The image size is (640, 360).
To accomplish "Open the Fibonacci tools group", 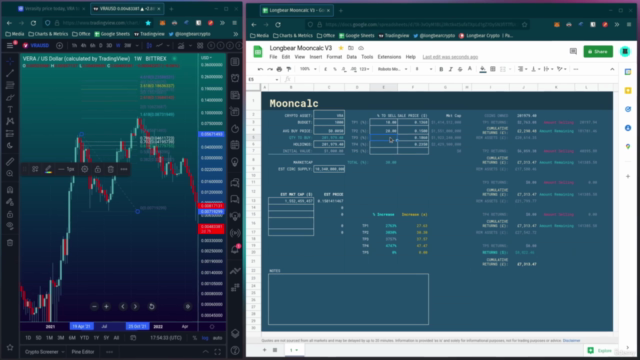I will click(10, 85).
